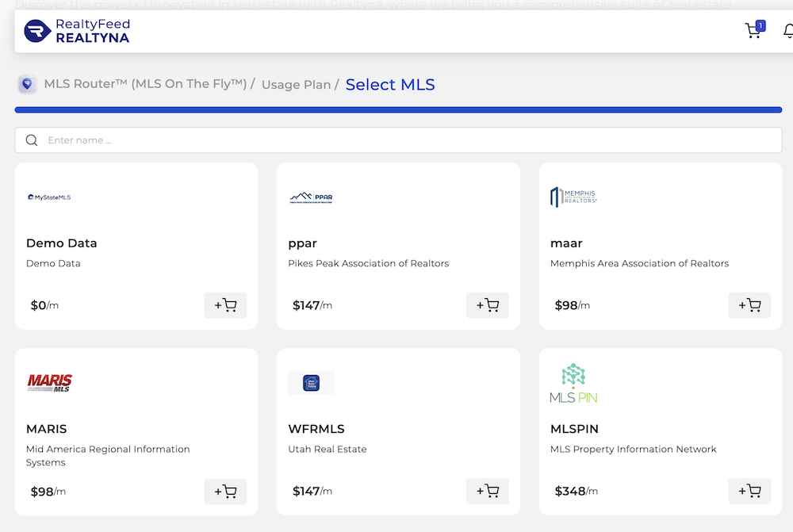This screenshot has width=793, height=532.
Task: Select the WFRMLS card title
Action: tap(316, 429)
